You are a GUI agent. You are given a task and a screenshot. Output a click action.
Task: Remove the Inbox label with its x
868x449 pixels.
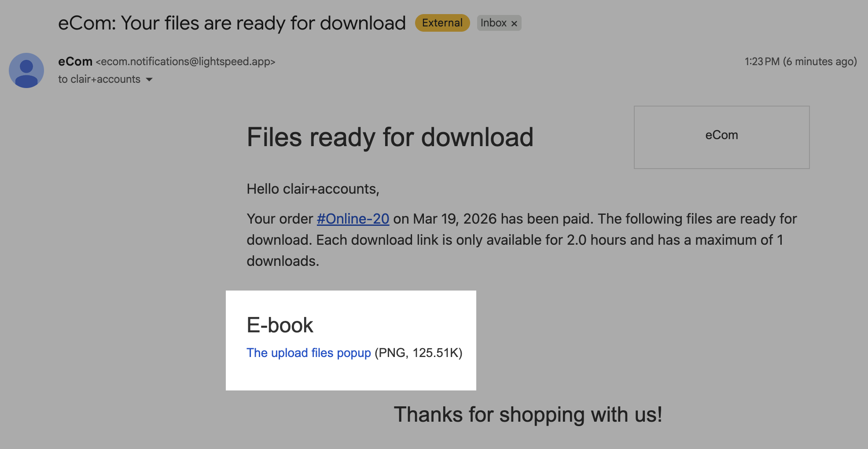pos(514,24)
